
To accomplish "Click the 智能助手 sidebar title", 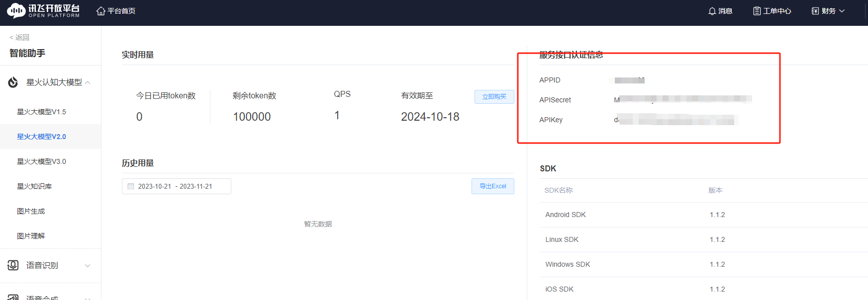I will (x=27, y=53).
